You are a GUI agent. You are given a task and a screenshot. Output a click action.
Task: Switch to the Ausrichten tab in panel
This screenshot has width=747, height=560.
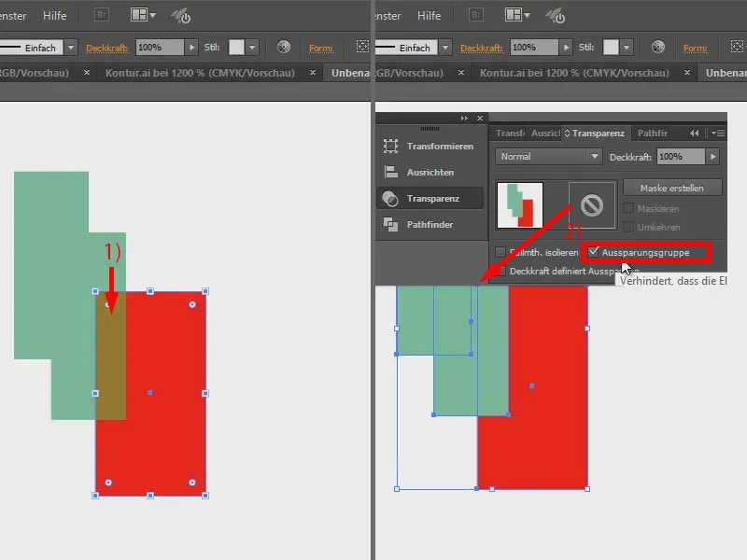(x=545, y=133)
